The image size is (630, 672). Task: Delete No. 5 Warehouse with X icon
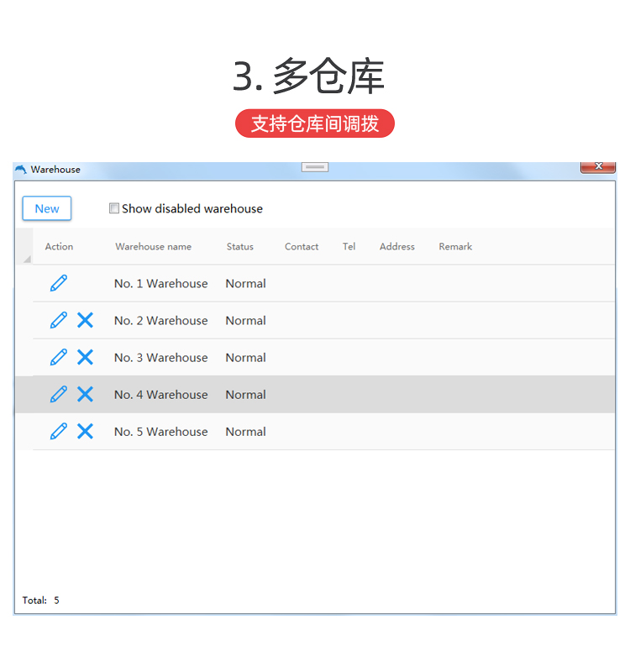85,431
